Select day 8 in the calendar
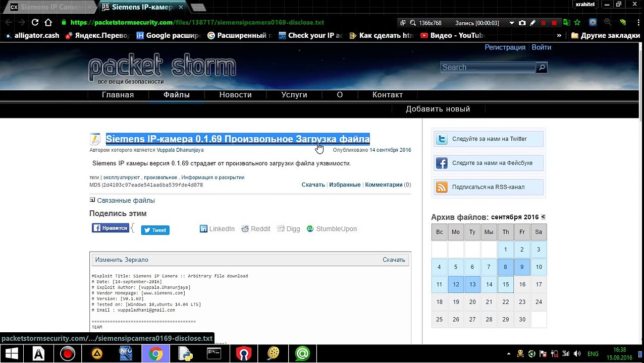The image size is (644, 363). (505, 267)
